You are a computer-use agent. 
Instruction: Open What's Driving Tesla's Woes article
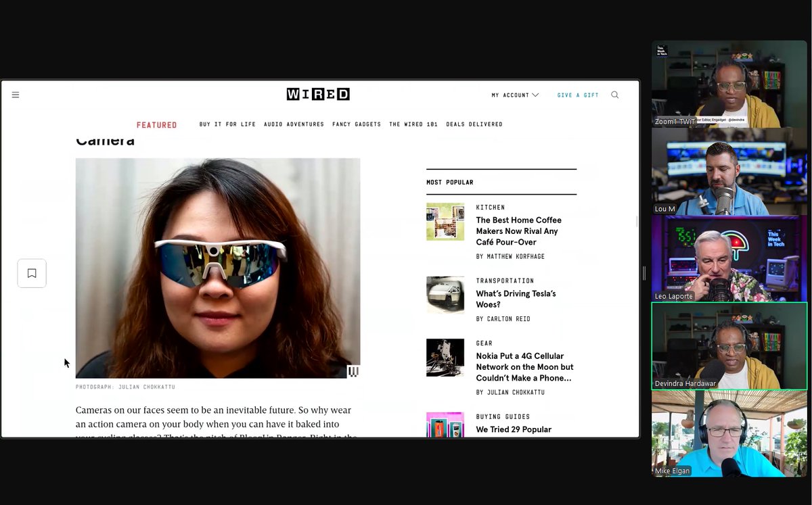(516, 299)
